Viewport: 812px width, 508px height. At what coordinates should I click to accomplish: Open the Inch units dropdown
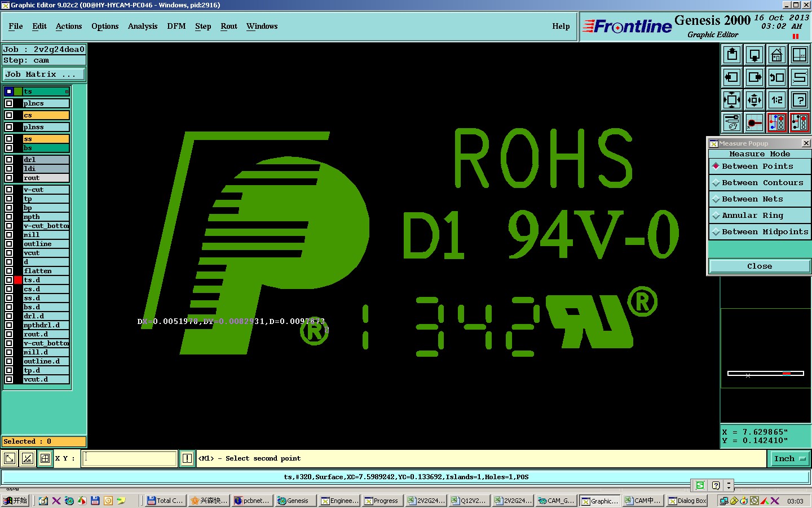(789, 459)
